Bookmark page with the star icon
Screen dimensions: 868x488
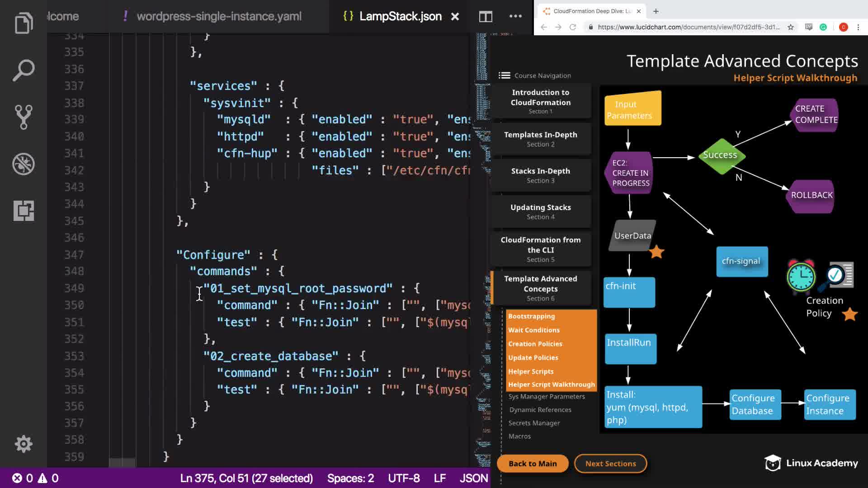tap(791, 27)
